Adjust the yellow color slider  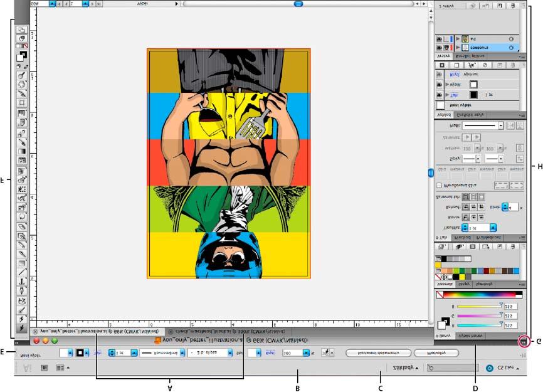479,307
